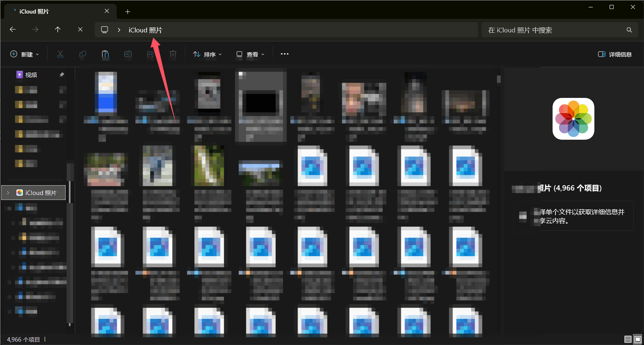Click the search magnifier icon
644x345 pixels.
[629, 30]
